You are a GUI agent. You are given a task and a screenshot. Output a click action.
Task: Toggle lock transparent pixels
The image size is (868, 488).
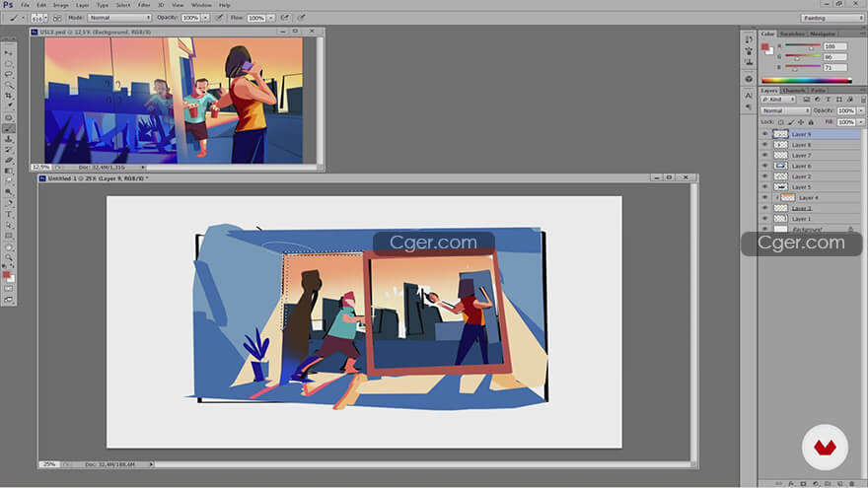[780, 121]
